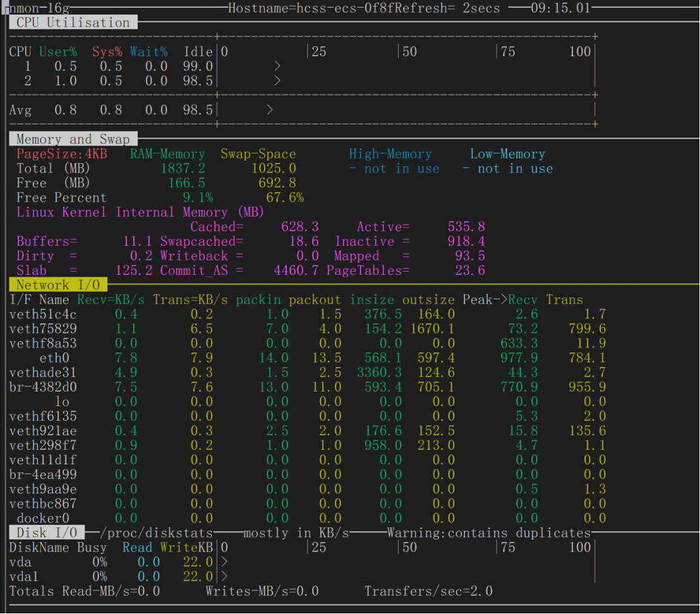Screen dimensions: 700x614
Task: Click the total swap value '1025.0'
Action: 273,168
